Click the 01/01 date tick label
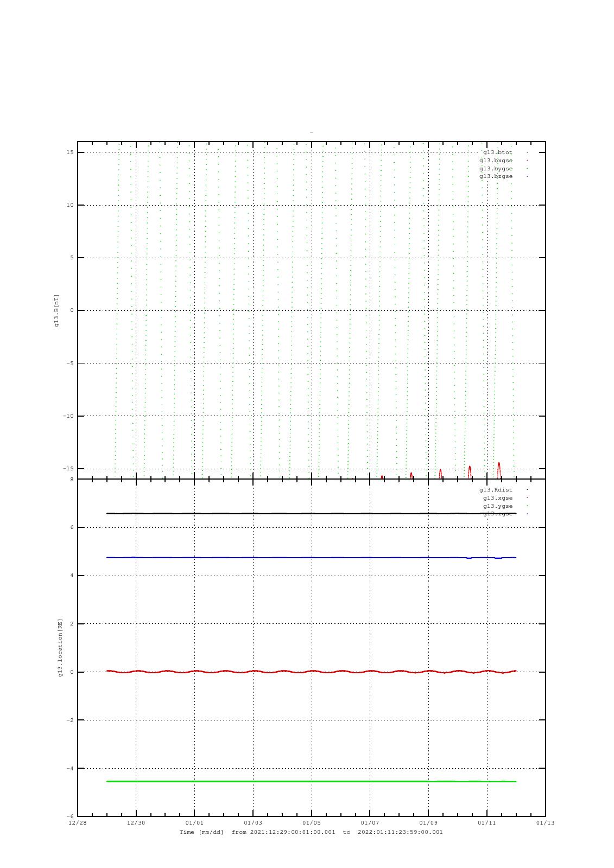The image size is (614, 868). pyautogui.click(x=194, y=822)
